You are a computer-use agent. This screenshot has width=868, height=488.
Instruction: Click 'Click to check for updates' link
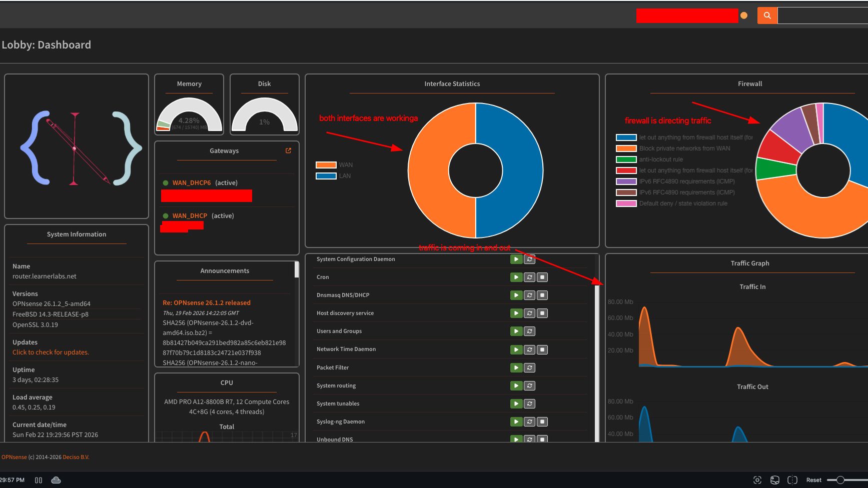coord(51,352)
